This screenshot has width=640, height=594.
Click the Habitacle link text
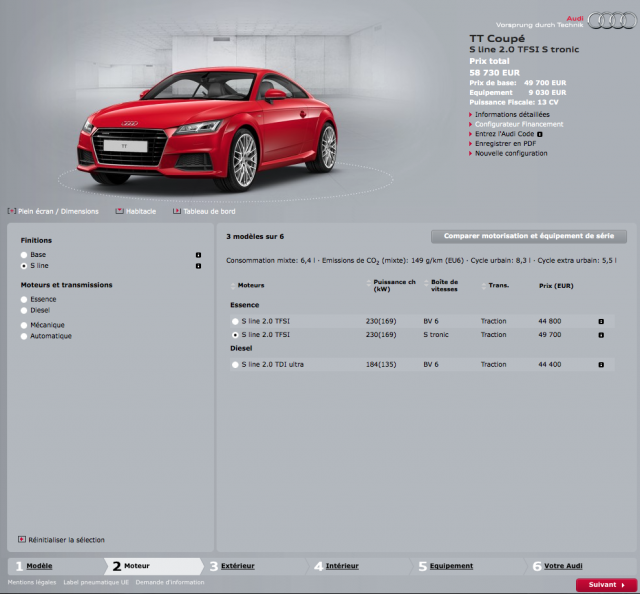point(141,211)
